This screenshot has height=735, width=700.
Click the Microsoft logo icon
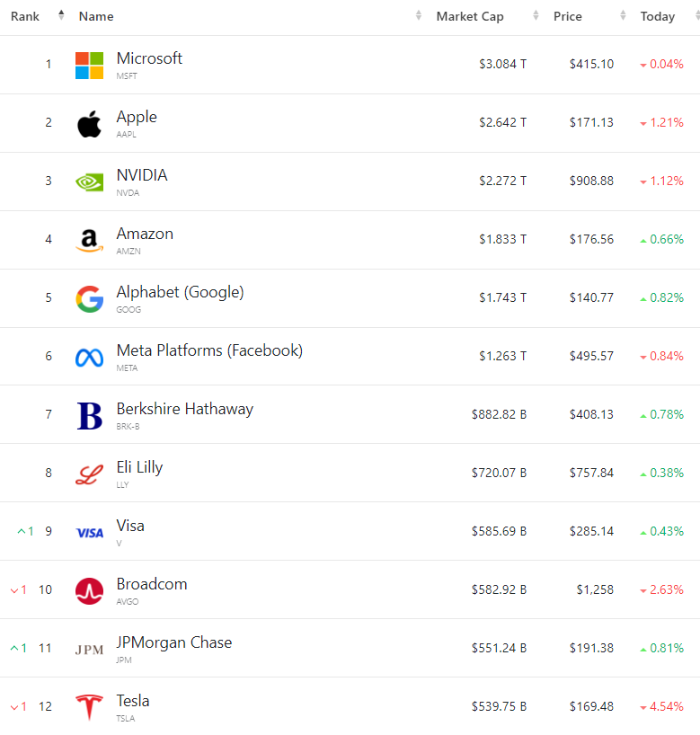click(x=89, y=65)
